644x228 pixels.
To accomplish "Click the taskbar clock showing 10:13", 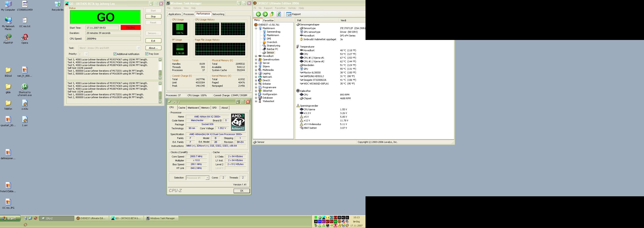I will click(x=356, y=217).
